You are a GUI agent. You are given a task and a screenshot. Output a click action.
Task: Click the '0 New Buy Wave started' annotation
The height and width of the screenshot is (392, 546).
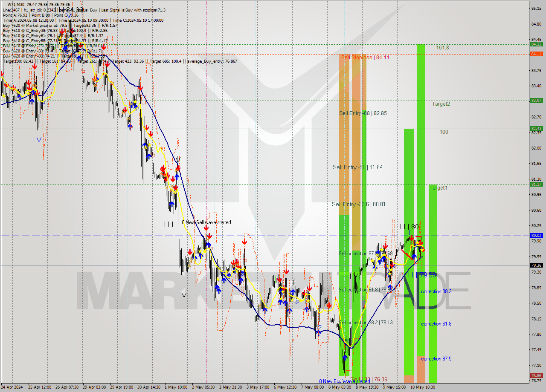(x=345, y=381)
